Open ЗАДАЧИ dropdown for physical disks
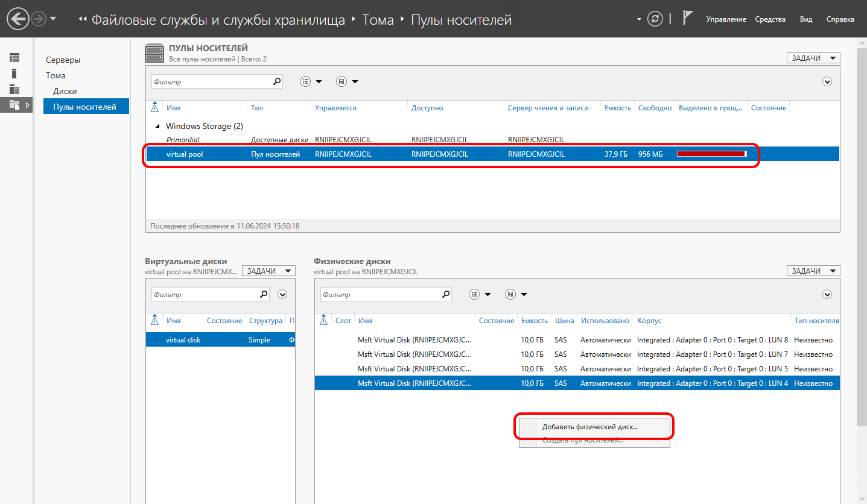 [x=813, y=271]
